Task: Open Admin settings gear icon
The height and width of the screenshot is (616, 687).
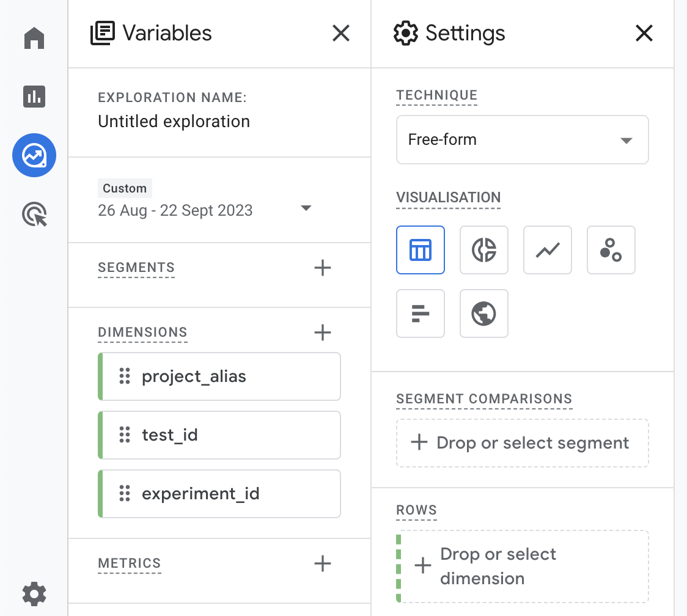Action: click(x=34, y=593)
